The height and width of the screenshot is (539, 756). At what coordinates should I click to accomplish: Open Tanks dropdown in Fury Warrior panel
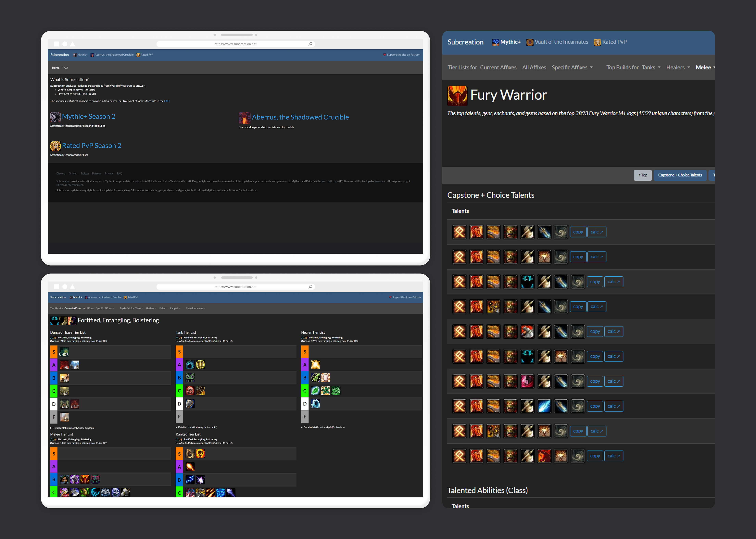651,67
